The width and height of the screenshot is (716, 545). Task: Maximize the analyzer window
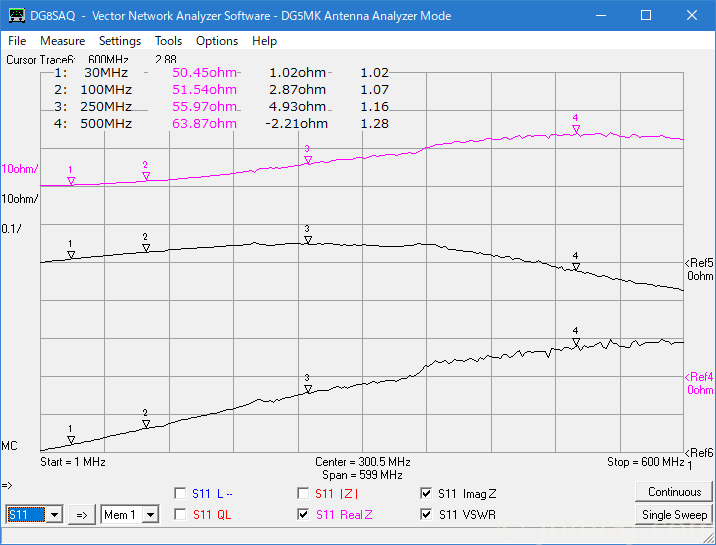(646, 16)
